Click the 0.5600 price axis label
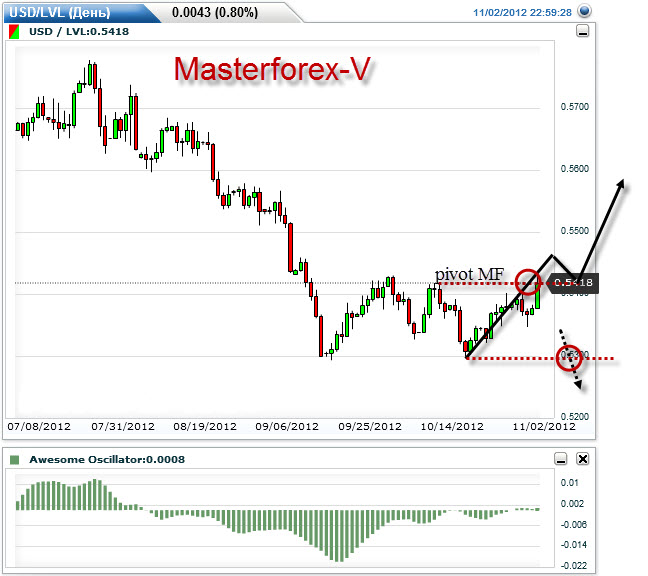Screen dimensions: 648x576 pos(574,169)
